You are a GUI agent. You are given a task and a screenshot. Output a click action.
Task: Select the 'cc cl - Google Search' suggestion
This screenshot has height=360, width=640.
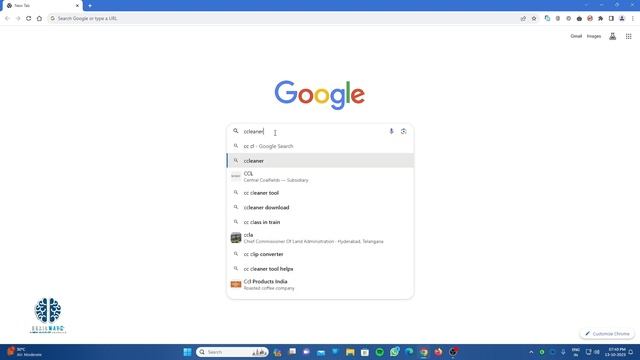(320, 146)
